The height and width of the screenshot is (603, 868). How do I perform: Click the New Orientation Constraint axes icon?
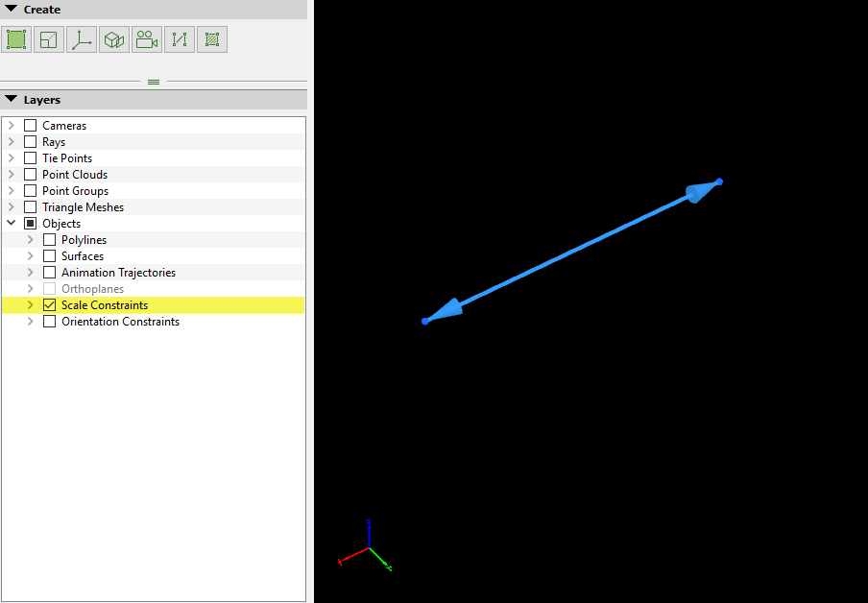(82, 39)
